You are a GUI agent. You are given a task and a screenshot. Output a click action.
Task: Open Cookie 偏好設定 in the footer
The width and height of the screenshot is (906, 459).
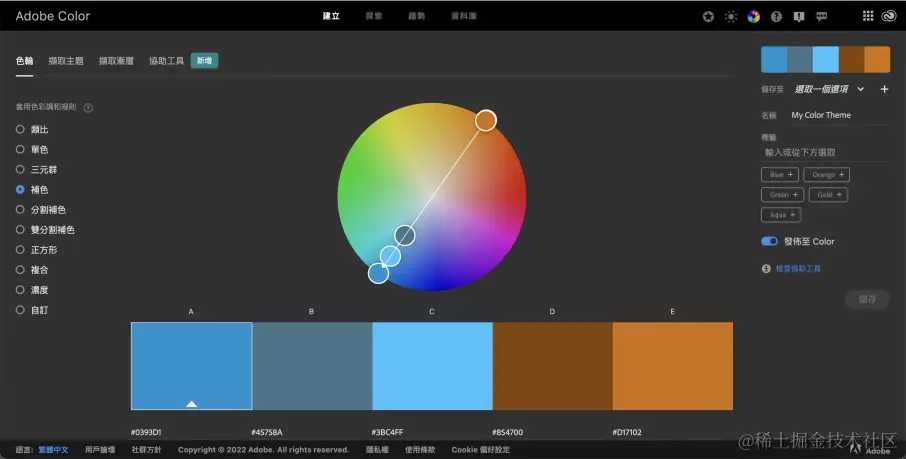[481, 450]
